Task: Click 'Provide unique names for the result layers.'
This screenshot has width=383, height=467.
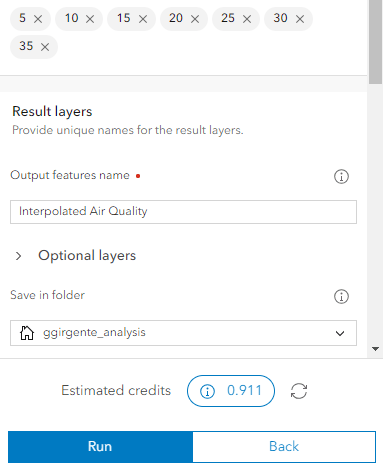Action: click(x=128, y=130)
